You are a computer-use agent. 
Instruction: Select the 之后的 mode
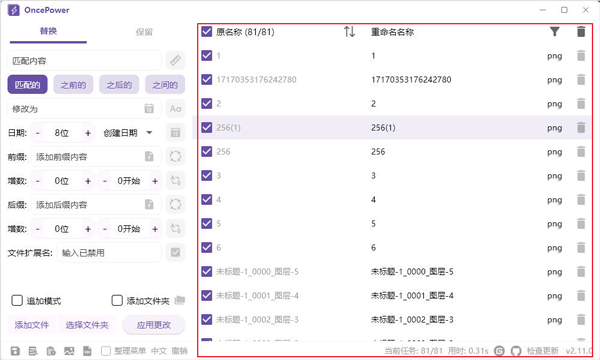point(119,85)
